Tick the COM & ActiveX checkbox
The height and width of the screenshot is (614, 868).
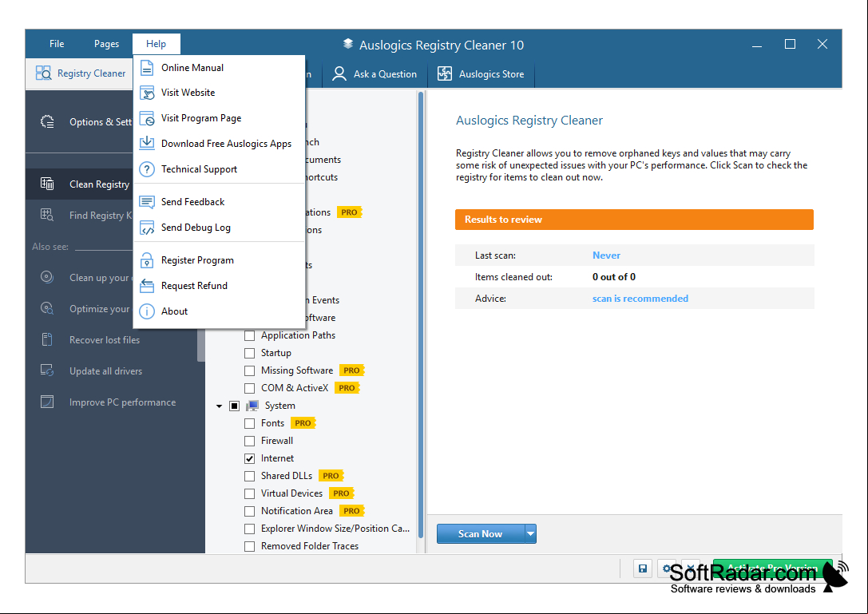(x=250, y=388)
